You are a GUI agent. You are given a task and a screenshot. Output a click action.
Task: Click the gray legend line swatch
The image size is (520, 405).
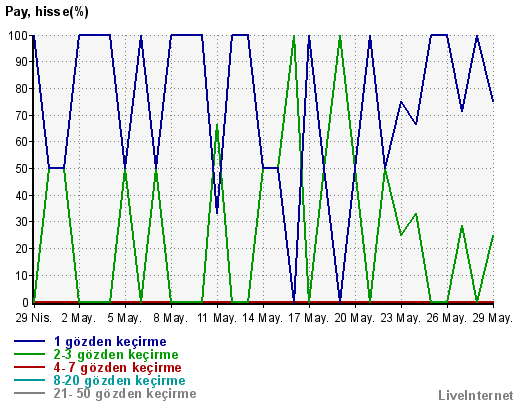[x=29, y=393]
